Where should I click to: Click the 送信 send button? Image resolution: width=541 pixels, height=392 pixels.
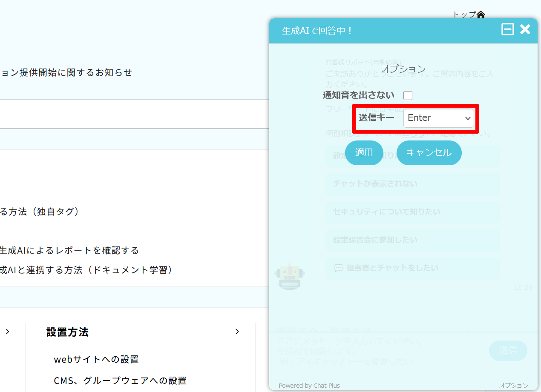508,350
